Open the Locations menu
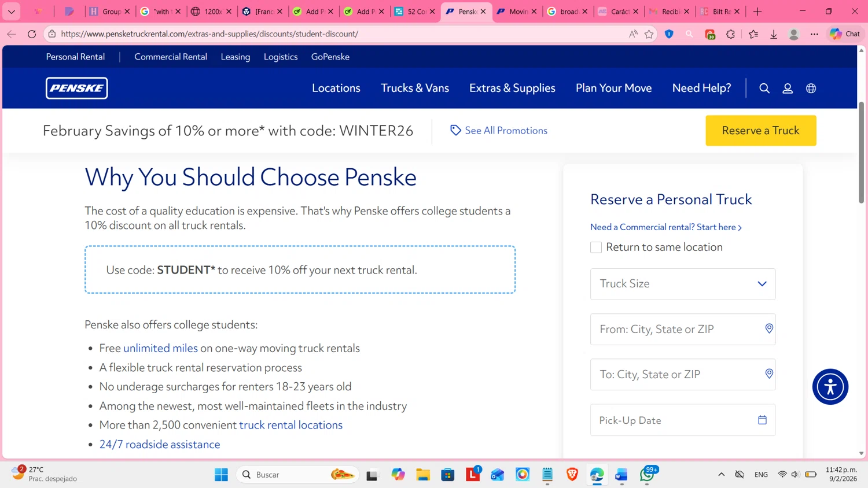 [x=336, y=88]
